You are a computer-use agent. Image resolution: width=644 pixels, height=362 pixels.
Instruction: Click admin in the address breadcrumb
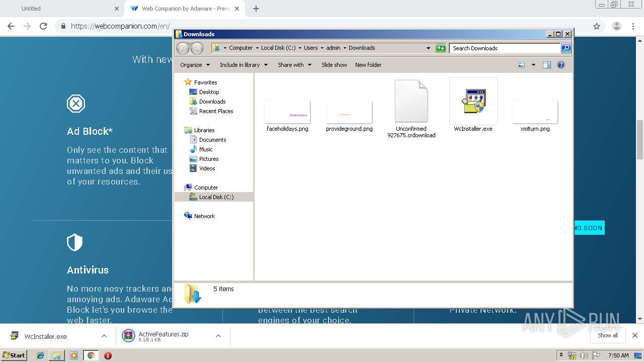[x=333, y=48]
